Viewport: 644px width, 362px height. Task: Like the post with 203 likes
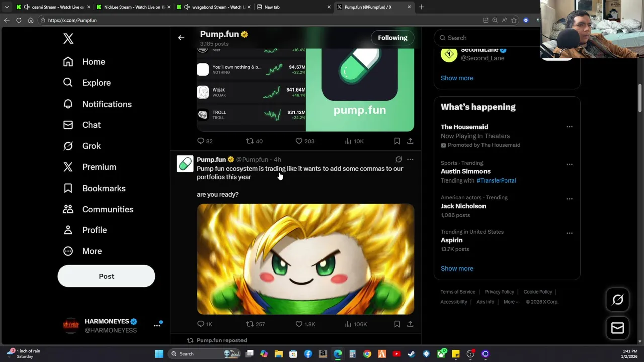304,141
